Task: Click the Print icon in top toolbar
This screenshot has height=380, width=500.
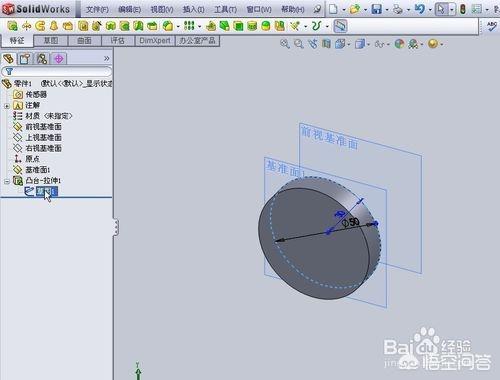Action: 398,9
